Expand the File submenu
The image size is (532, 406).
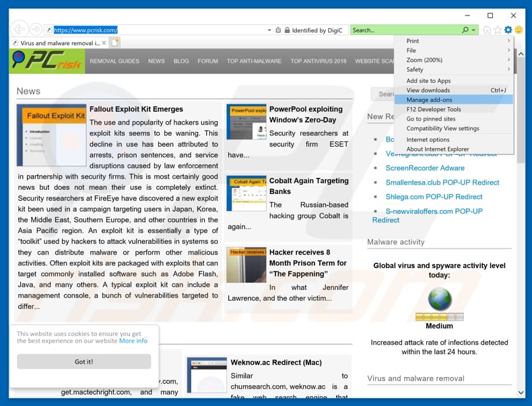click(x=454, y=50)
